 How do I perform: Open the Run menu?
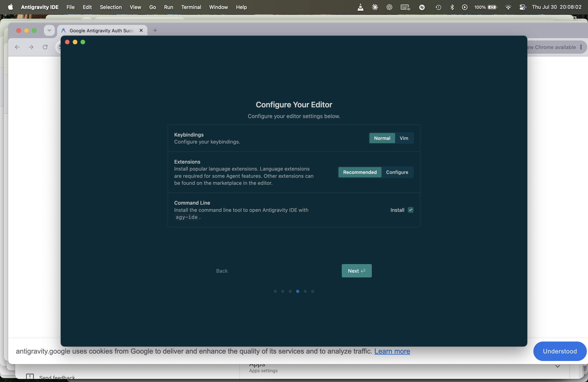point(169,7)
